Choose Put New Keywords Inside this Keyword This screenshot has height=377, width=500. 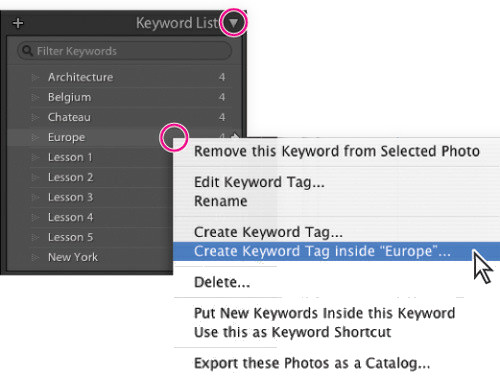point(324,313)
